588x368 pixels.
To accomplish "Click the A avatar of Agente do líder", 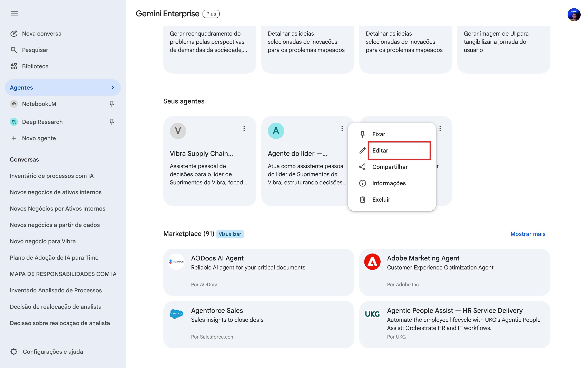I will (x=276, y=131).
